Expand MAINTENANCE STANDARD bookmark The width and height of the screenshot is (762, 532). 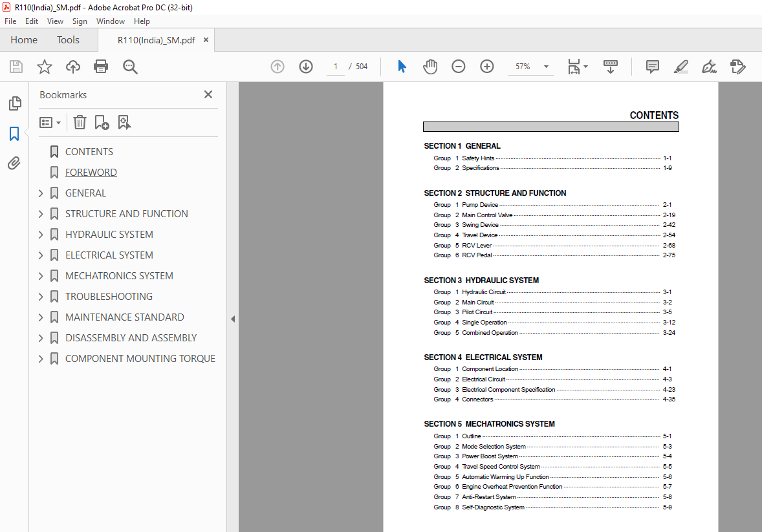pos(41,317)
